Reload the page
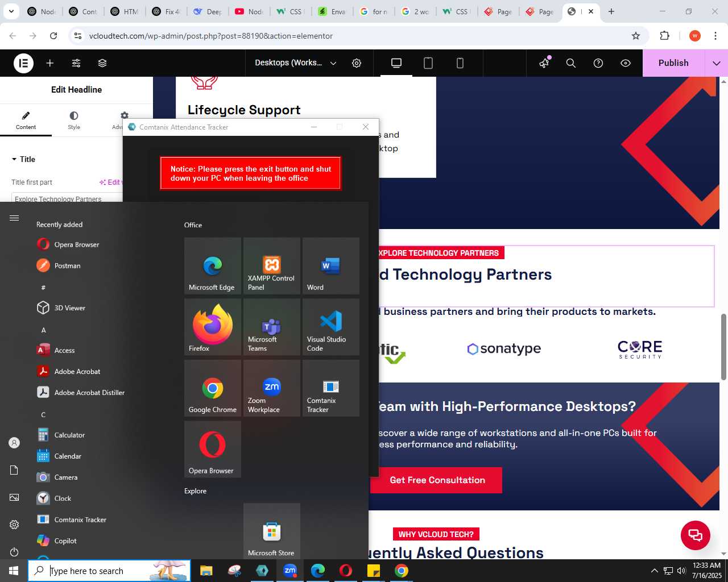 pyautogui.click(x=53, y=36)
